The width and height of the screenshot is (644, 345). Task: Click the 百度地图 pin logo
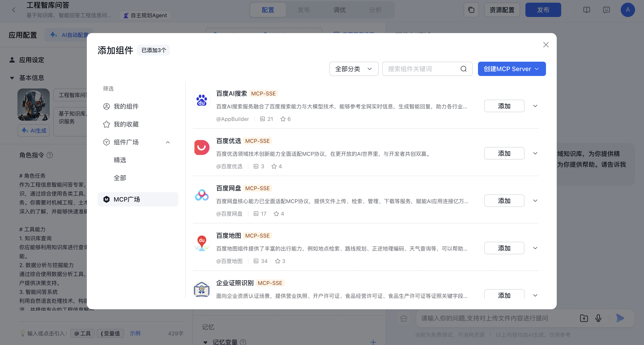coord(202,242)
